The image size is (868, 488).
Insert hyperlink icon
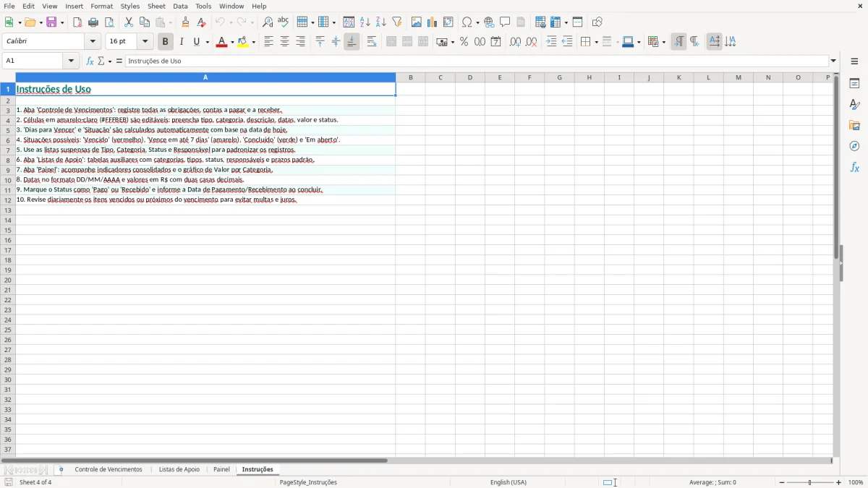click(x=489, y=22)
